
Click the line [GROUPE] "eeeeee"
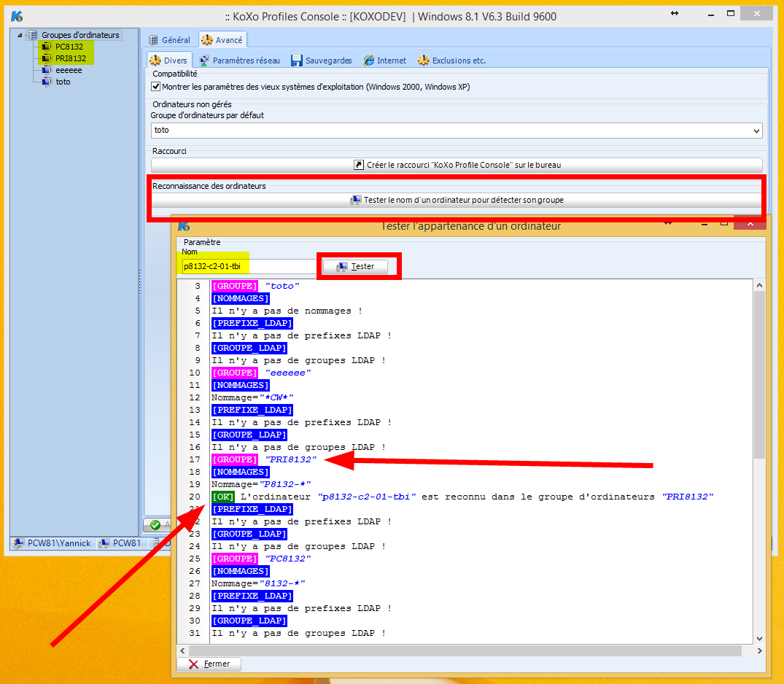click(x=261, y=373)
